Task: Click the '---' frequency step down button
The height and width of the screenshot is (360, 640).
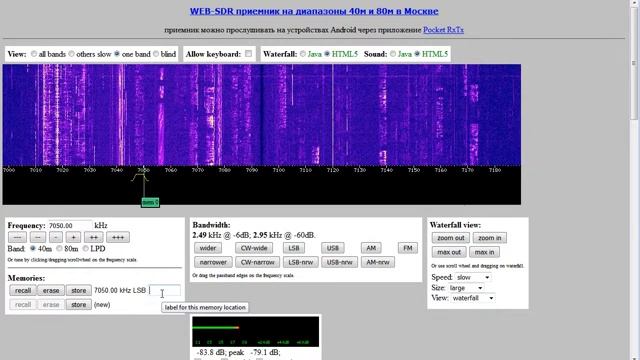Action: pos(17,237)
